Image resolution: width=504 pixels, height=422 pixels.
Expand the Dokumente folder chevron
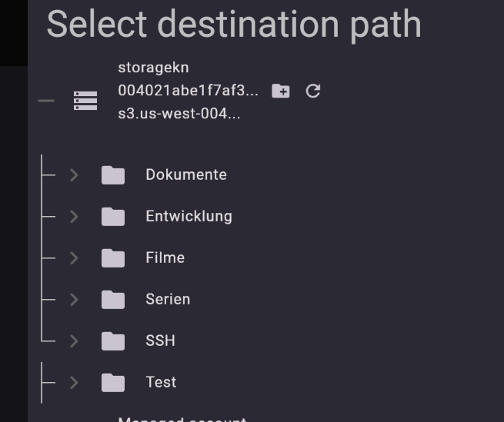point(74,175)
